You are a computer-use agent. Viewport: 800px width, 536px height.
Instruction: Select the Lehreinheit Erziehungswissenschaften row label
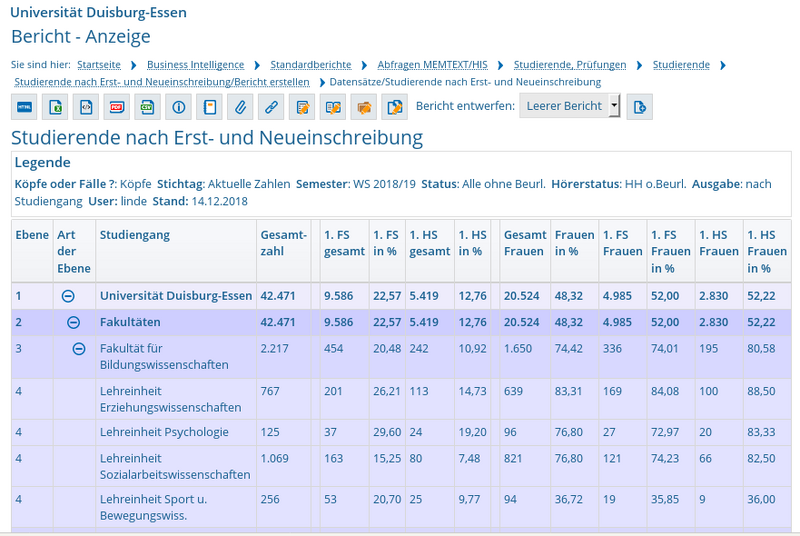pyautogui.click(x=170, y=399)
